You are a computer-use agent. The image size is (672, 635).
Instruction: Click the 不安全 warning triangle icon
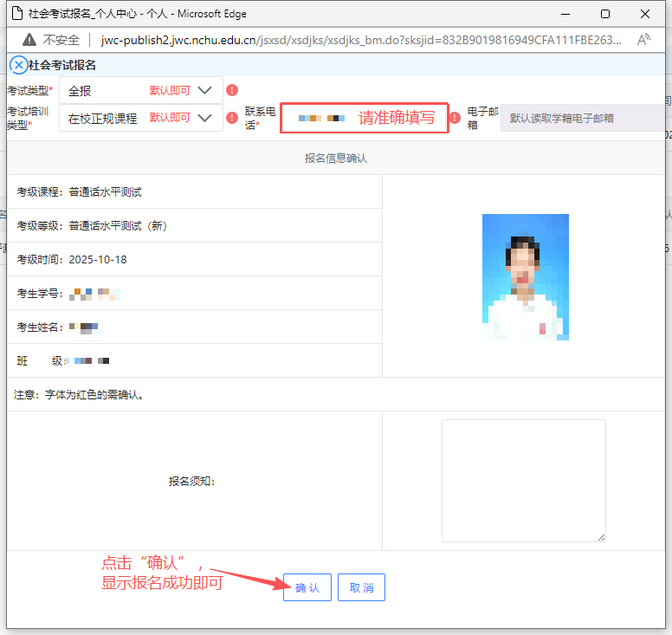coord(29,40)
